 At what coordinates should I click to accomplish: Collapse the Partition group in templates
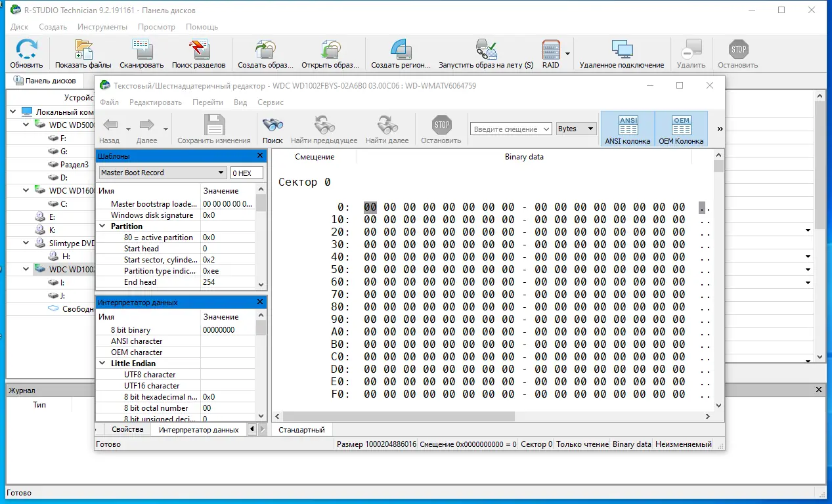click(103, 226)
